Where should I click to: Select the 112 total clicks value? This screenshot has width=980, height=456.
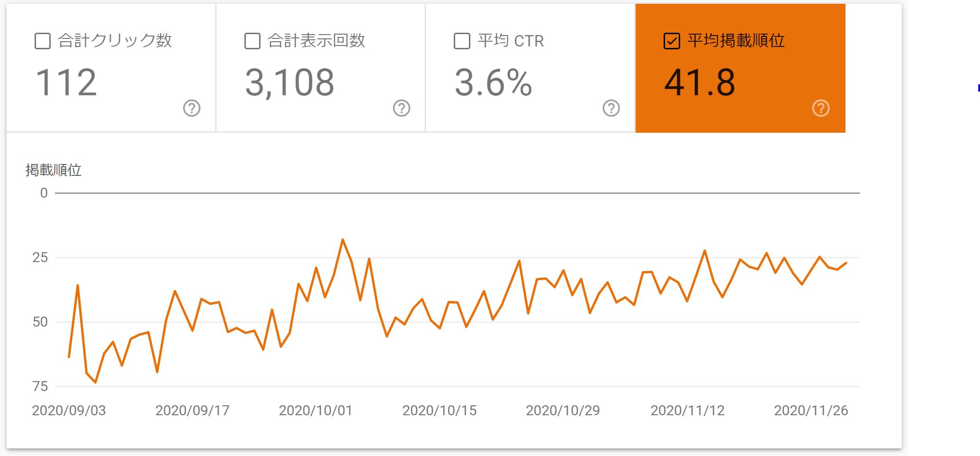click(x=66, y=82)
